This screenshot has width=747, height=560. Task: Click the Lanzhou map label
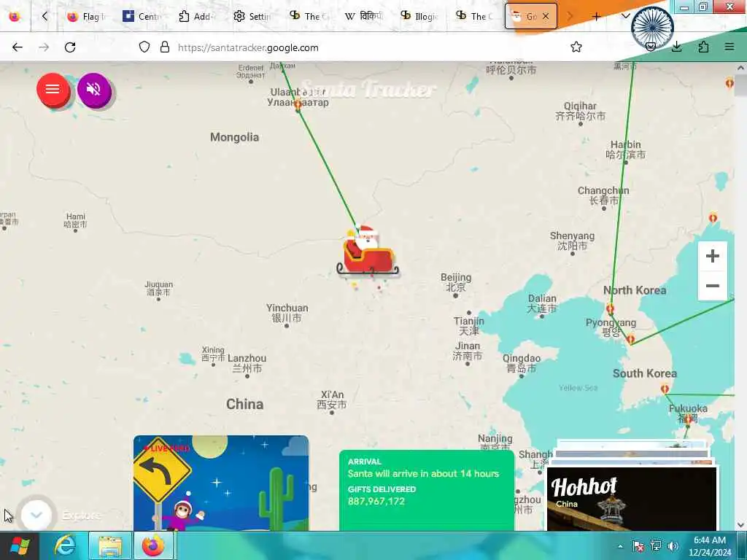click(x=247, y=363)
